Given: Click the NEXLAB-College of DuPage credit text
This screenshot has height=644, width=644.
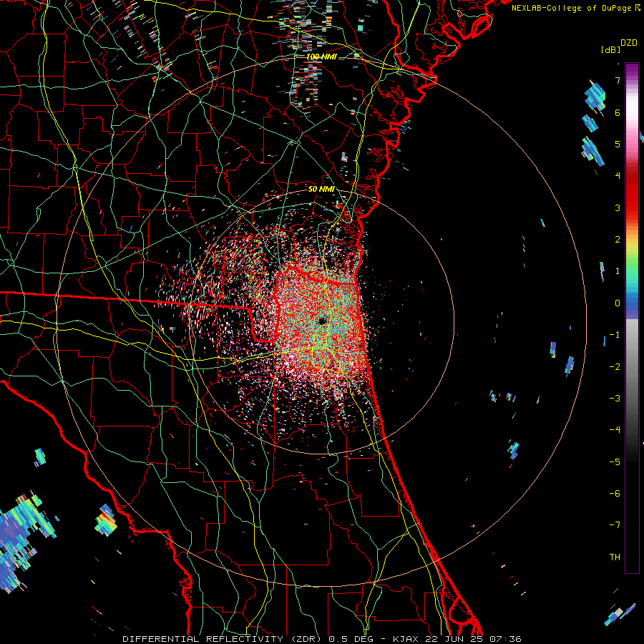Looking at the screenshot, I should click(576, 8).
